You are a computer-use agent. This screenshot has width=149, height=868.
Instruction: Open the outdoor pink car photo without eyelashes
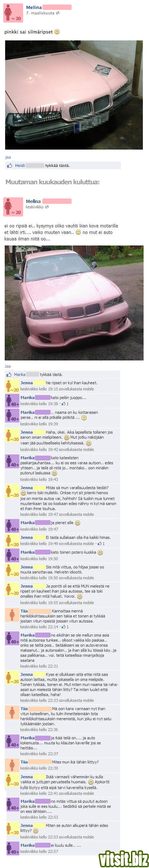click(x=74, y=303)
